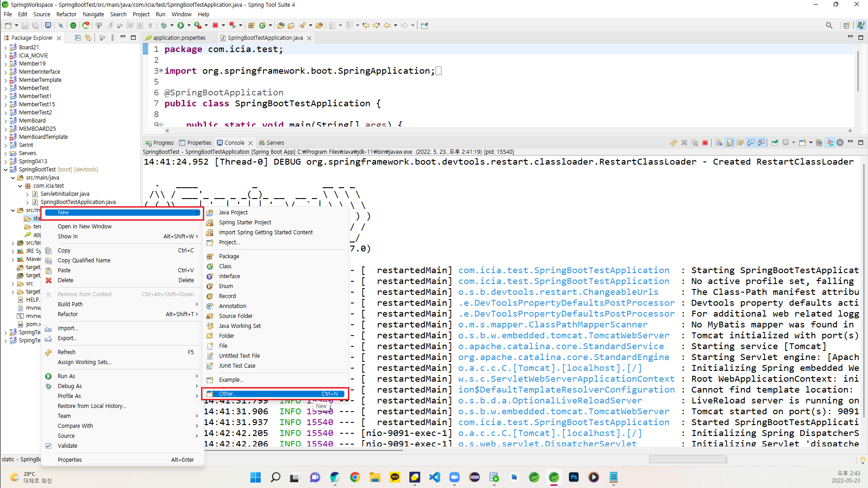Image resolution: width=868 pixels, height=488 pixels.
Task: Open the Refactor menu in menu bar
Action: (66, 14)
